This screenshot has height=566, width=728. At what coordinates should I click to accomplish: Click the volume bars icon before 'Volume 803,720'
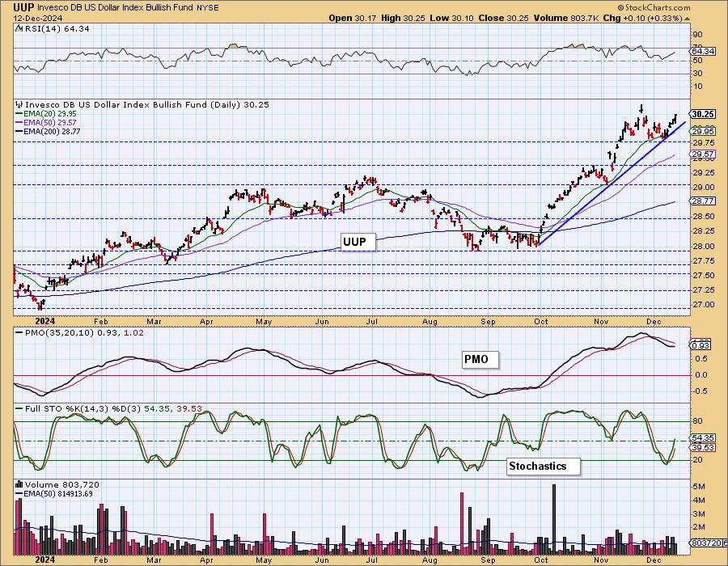point(19,484)
